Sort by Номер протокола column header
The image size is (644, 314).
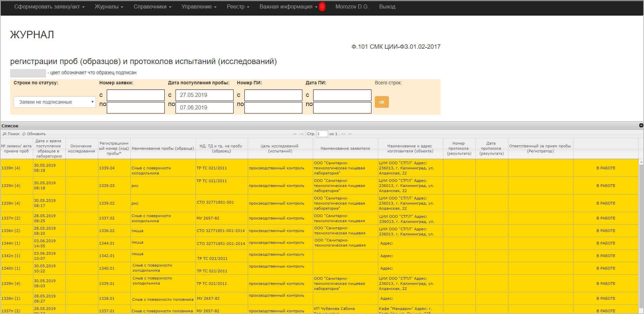point(459,148)
